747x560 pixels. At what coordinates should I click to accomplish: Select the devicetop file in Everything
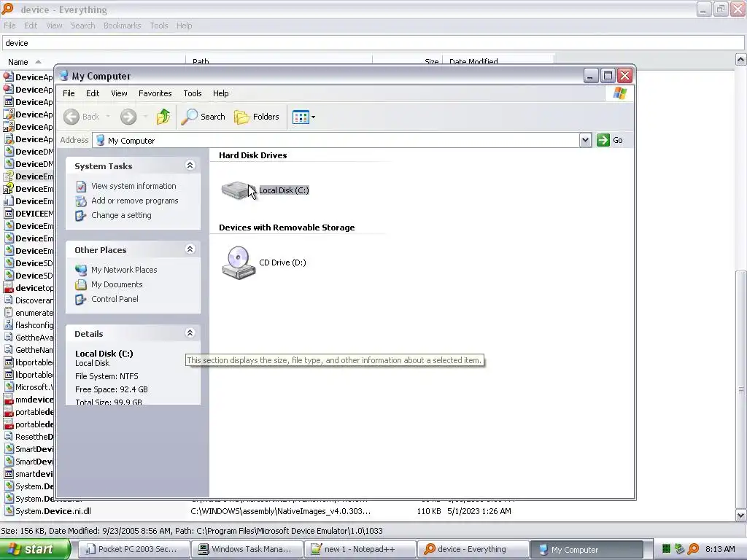(34, 288)
